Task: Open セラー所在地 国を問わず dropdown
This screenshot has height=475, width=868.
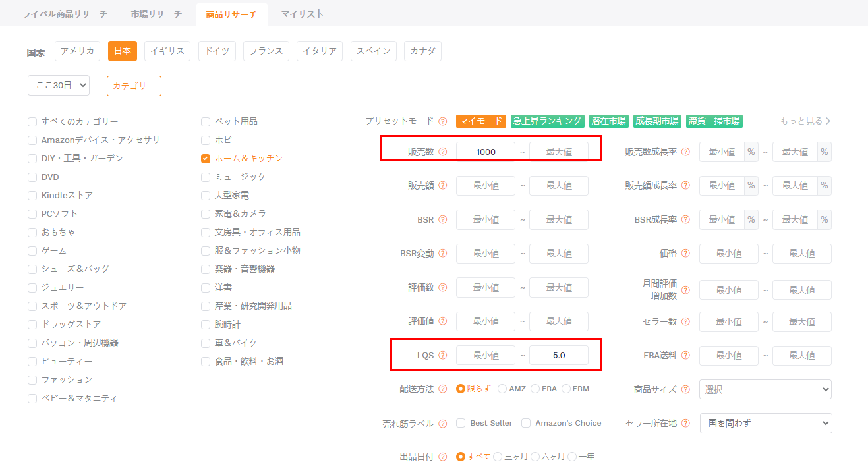Action: pyautogui.click(x=766, y=423)
